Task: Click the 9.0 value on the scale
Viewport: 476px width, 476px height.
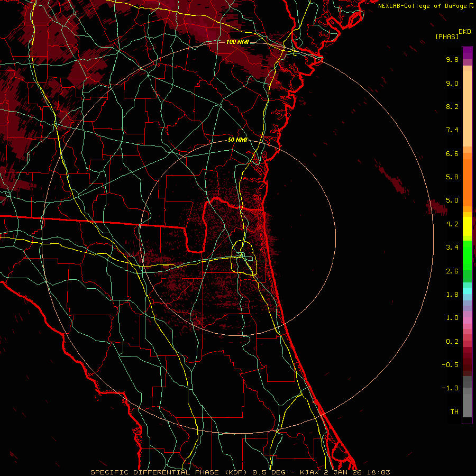Action: 452,83
